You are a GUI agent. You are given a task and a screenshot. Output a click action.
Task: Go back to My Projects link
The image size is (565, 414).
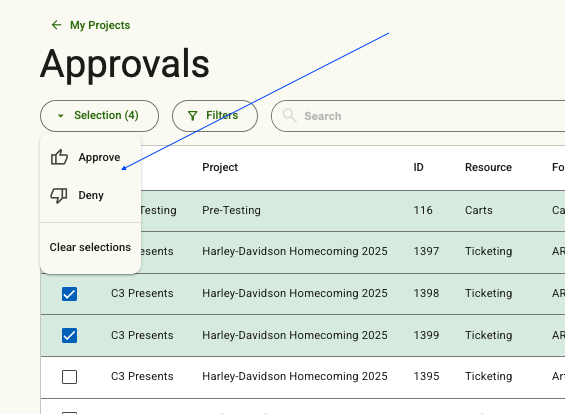coord(100,25)
